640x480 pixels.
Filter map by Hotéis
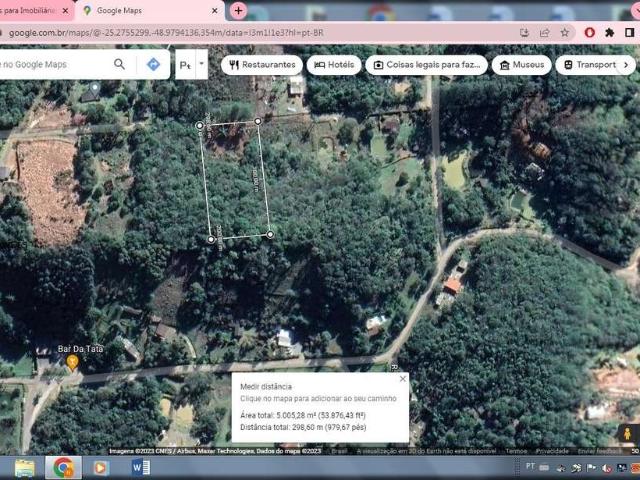tap(334, 65)
